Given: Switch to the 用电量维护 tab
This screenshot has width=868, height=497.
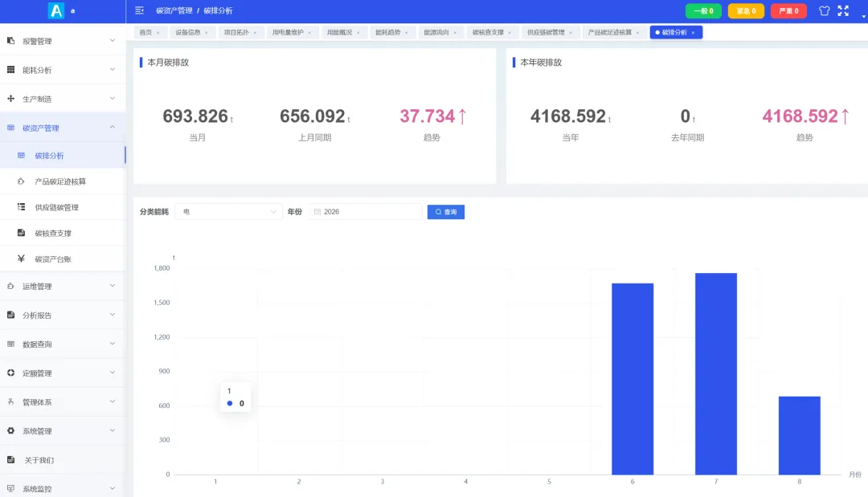Looking at the screenshot, I should 288,33.
